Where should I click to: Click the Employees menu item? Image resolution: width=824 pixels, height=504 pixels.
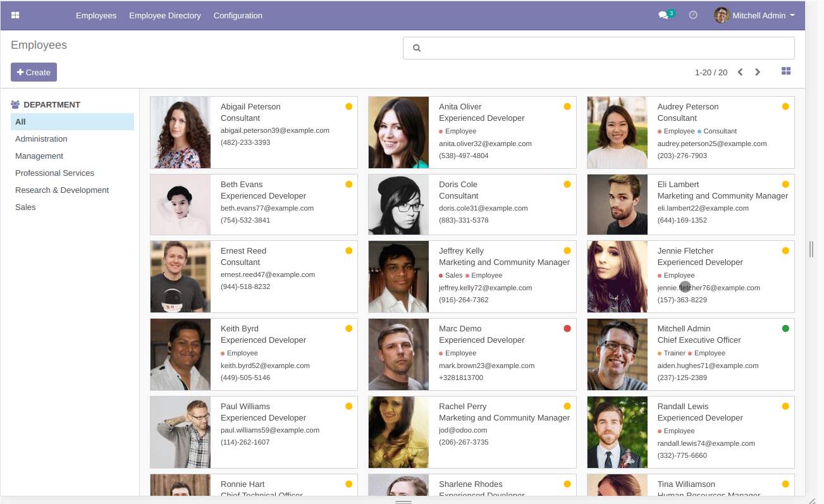point(96,15)
